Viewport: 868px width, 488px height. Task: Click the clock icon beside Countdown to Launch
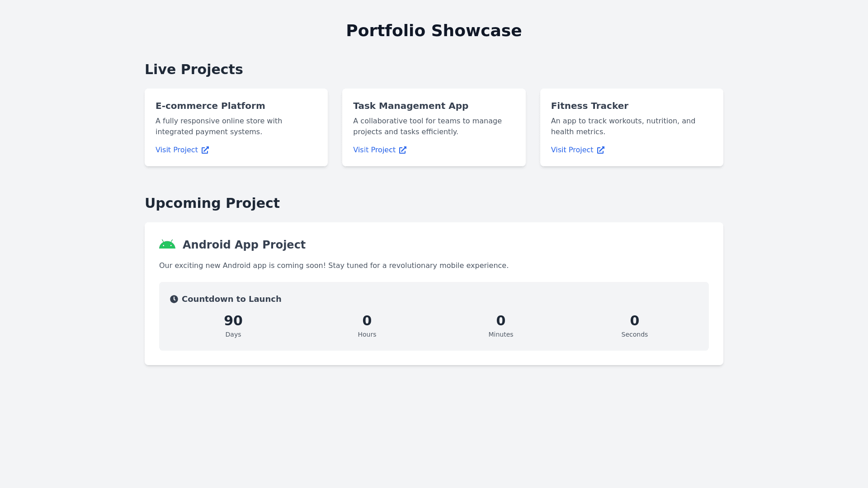[x=174, y=299]
